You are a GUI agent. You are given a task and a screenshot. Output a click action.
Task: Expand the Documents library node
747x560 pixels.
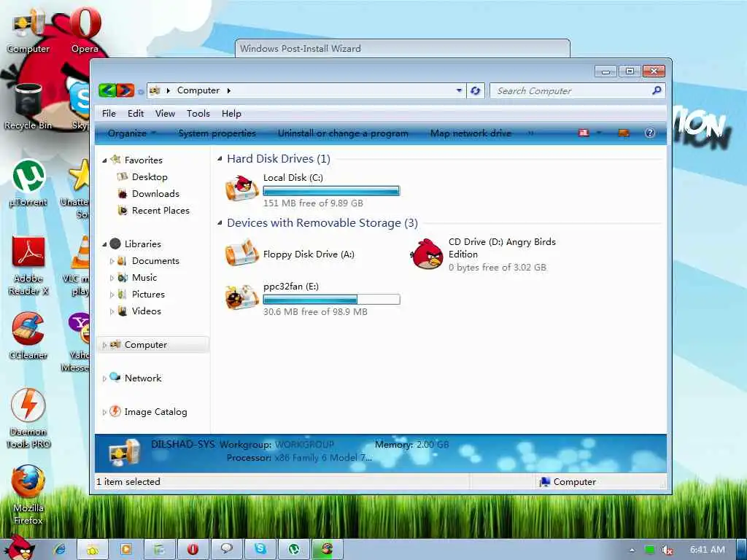(112, 261)
